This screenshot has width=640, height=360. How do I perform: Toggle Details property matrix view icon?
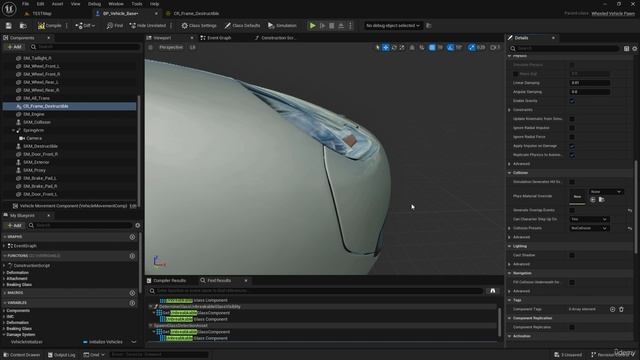coord(627,49)
